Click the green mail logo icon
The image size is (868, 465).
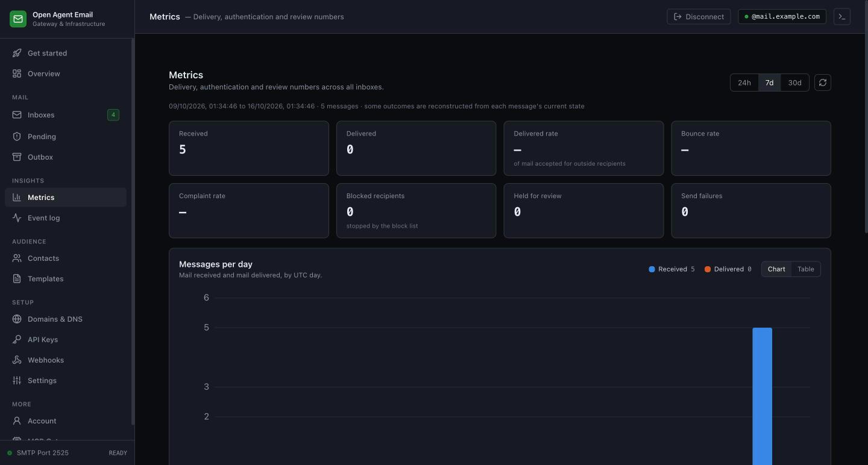coord(18,19)
